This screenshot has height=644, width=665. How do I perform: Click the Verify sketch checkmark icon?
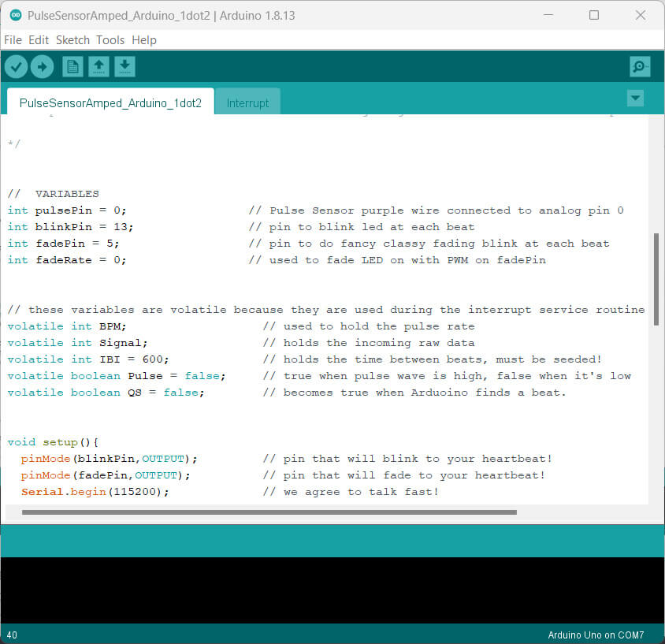[16, 67]
